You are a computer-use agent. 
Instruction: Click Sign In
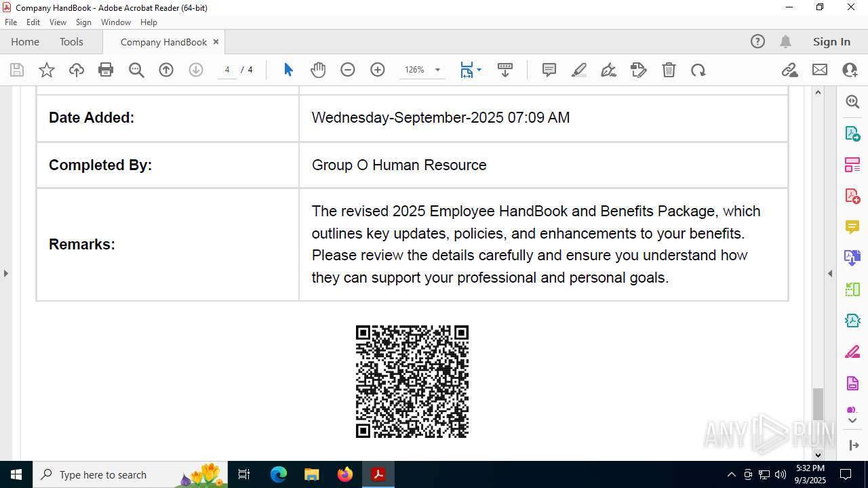(x=831, y=42)
